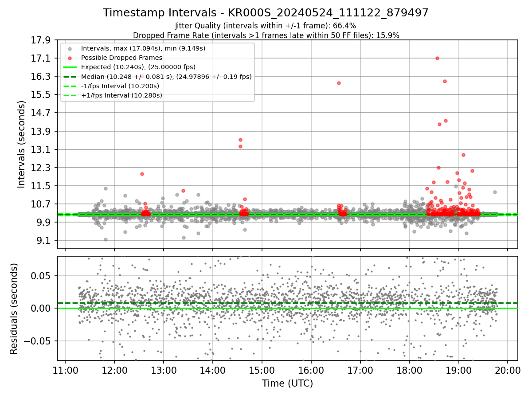This screenshot has height=399, width=532.
Task: Click the isolated red point at 16.0s near 16:30
Action: pos(339,83)
